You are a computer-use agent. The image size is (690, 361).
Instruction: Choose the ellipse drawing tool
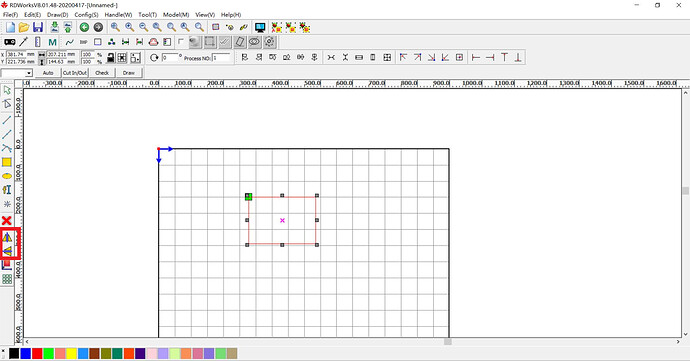(7, 176)
